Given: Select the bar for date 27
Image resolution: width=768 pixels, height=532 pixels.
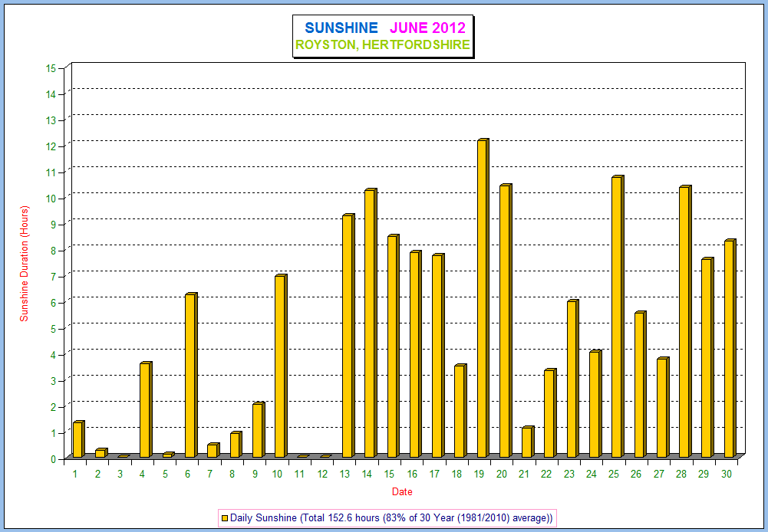Looking at the screenshot, I should pos(663,408).
